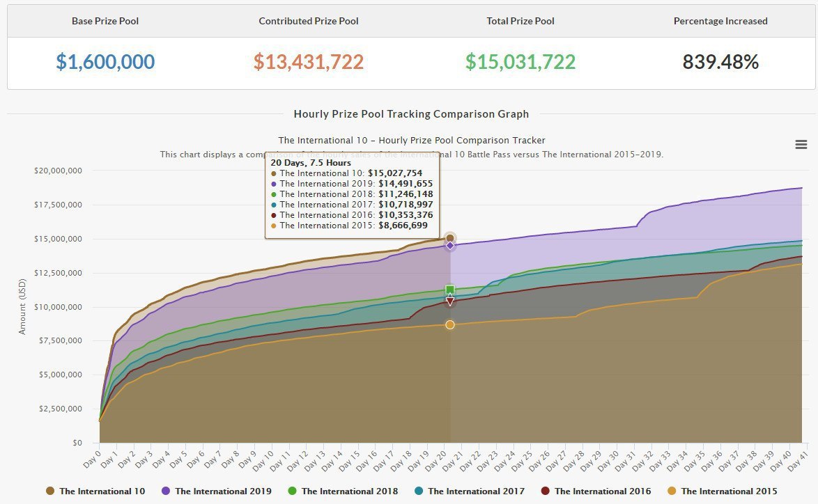Click the $20,000,000 y-axis label

coord(58,171)
